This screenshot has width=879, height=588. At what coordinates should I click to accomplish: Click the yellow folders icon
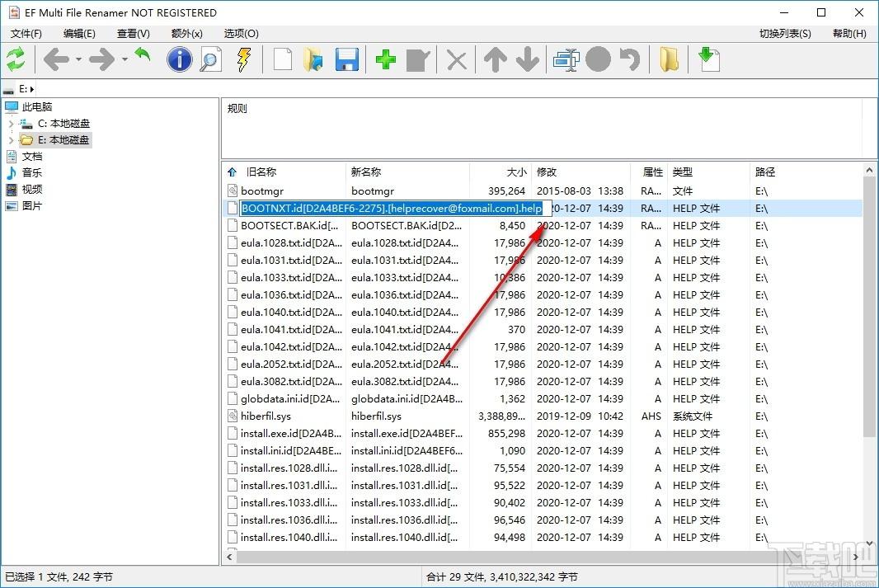point(669,59)
